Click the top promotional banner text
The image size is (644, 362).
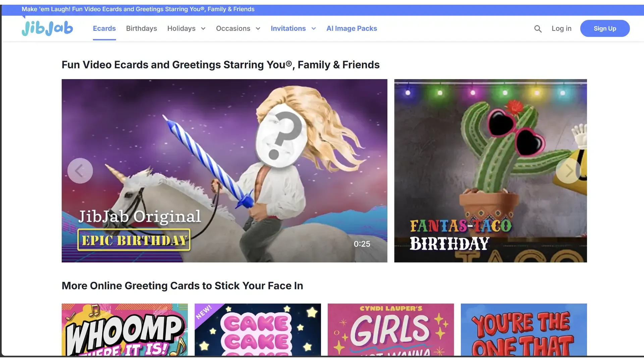click(x=138, y=9)
